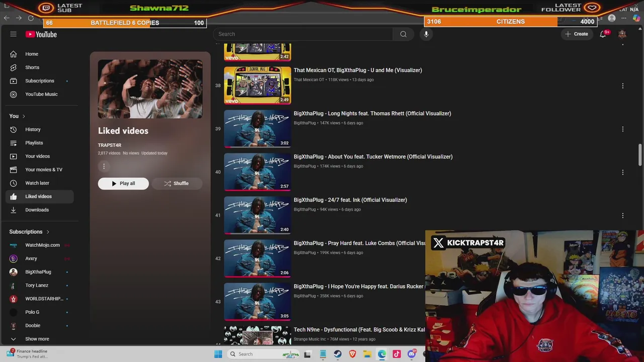This screenshot has width=644, height=362.
Task: Open Subscriptions in sidebar
Action: pos(40,80)
